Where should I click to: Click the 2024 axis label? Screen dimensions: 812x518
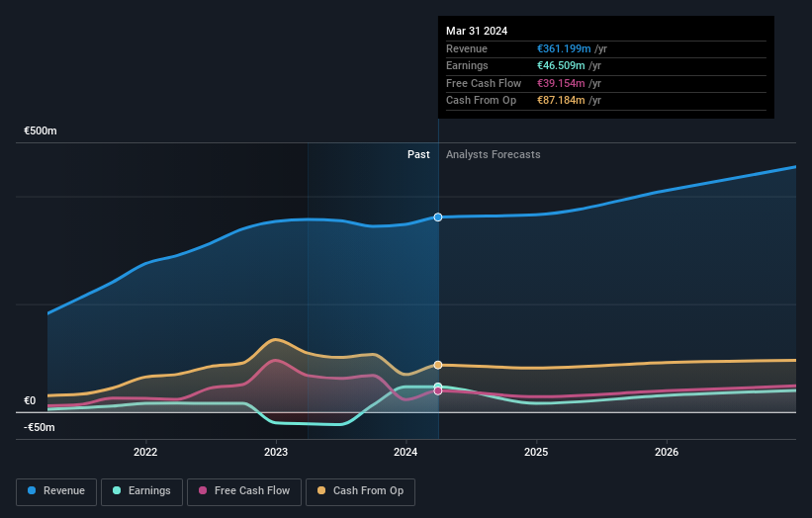[406, 453]
